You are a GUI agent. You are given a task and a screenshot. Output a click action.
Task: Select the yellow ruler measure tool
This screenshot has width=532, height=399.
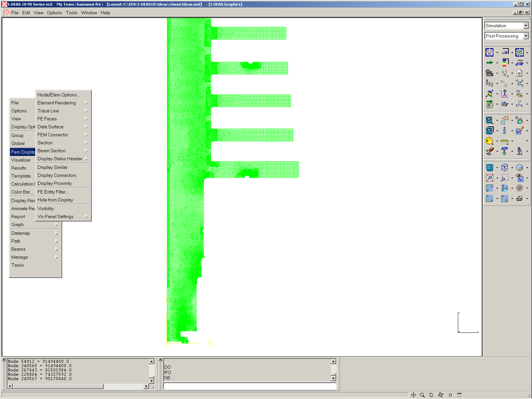click(504, 141)
